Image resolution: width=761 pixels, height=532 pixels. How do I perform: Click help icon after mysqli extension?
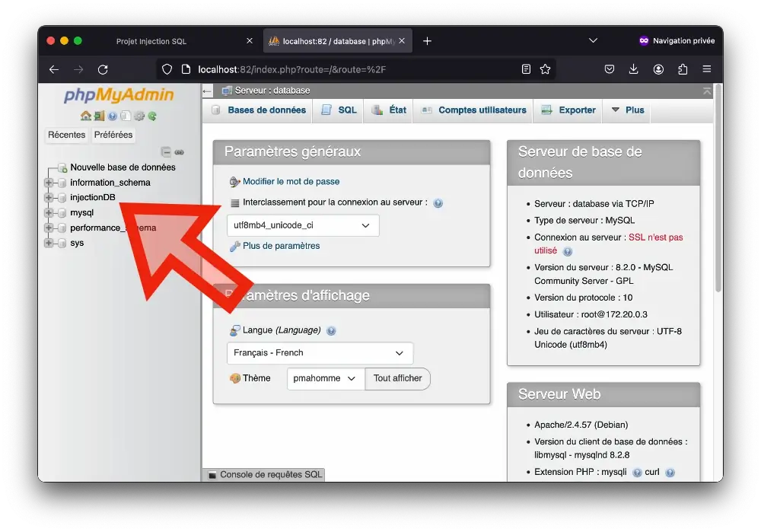637,473
